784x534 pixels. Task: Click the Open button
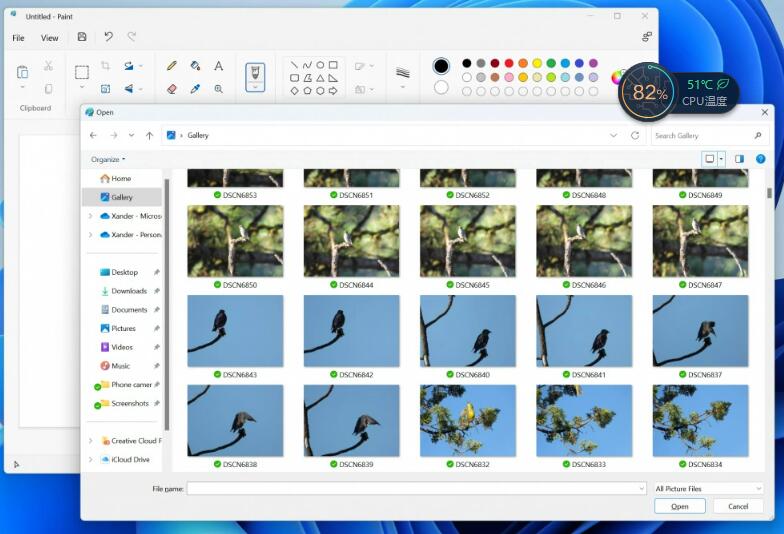click(680, 506)
